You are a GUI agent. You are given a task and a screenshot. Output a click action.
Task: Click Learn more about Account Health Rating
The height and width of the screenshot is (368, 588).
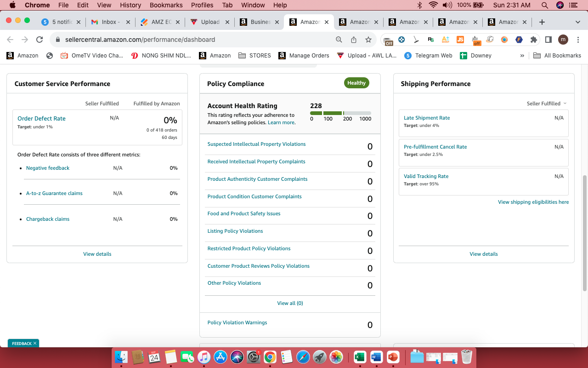281,122
